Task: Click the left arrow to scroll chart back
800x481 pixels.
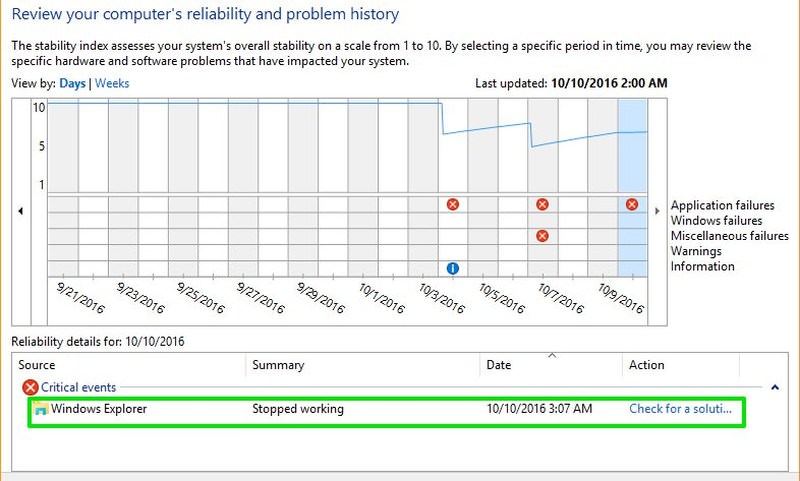Action: pyautogui.click(x=20, y=211)
